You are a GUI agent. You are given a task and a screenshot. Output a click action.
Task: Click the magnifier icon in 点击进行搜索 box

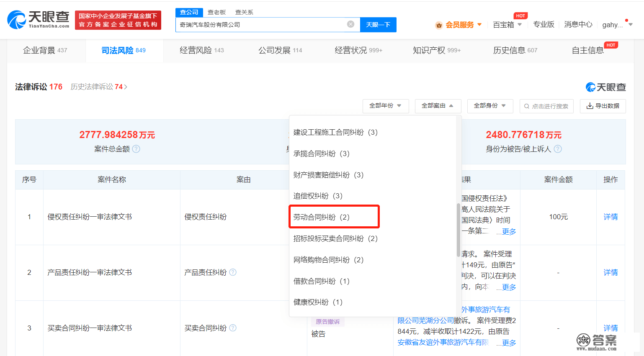(x=527, y=106)
